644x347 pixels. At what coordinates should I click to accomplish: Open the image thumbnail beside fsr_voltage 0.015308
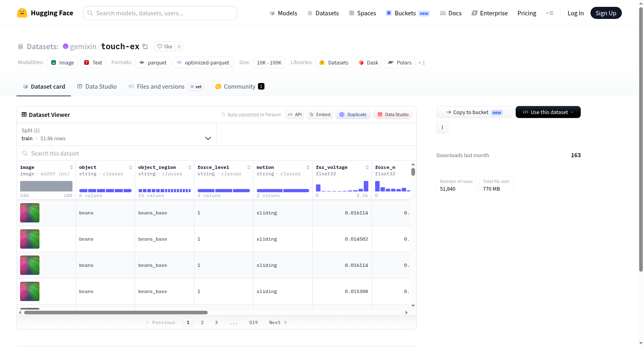pos(30,291)
